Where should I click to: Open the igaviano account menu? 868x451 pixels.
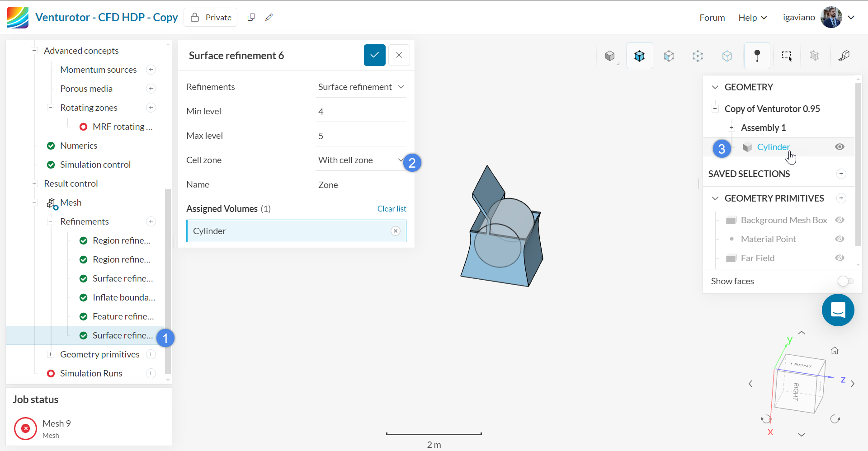click(819, 18)
